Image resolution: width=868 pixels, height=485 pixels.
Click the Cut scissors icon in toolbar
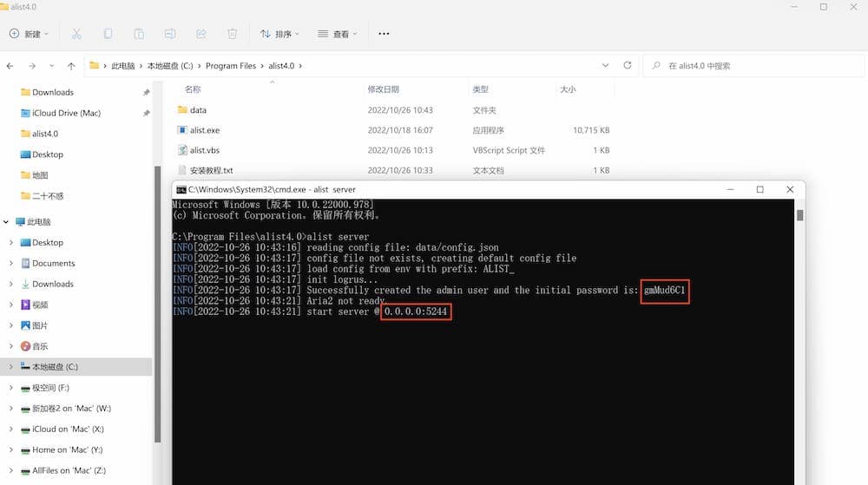tap(76, 34)
